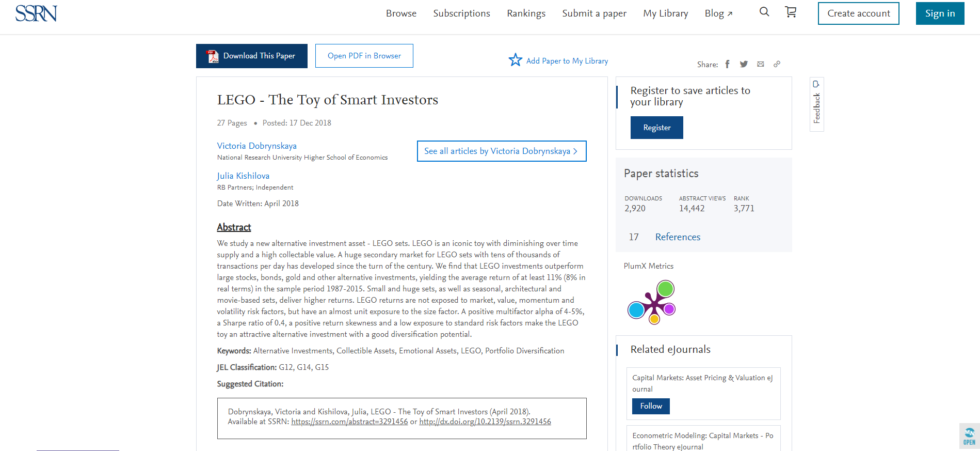Go to Subscriptions menu item
980x451 pixels.
(461, 13)
